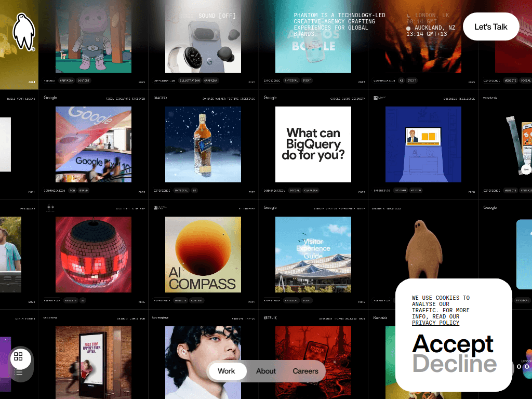The image size is (532, 399).
Task: Accept the cookies
Action: tap(453, 344)
